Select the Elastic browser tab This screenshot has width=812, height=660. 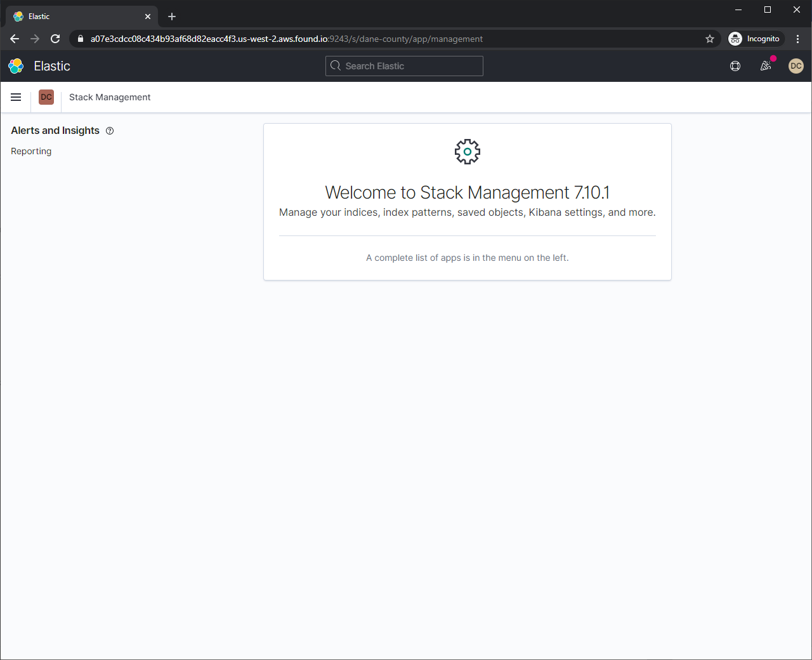[82, 16]
